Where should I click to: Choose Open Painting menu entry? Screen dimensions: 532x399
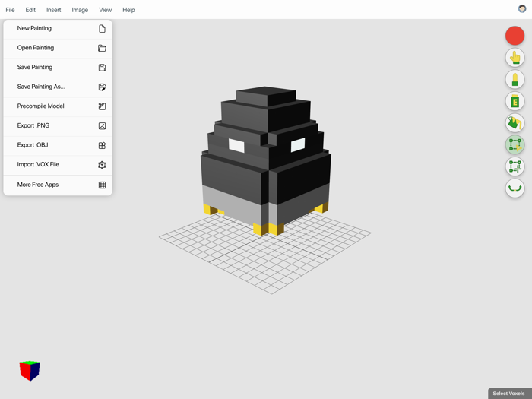pyautogui.click(x=58, y=48)
